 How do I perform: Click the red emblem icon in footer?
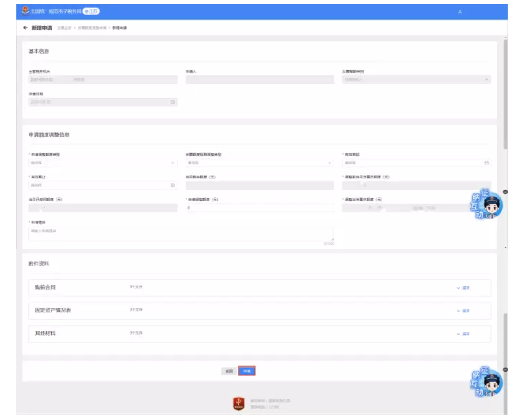click(x=238, y=403)
